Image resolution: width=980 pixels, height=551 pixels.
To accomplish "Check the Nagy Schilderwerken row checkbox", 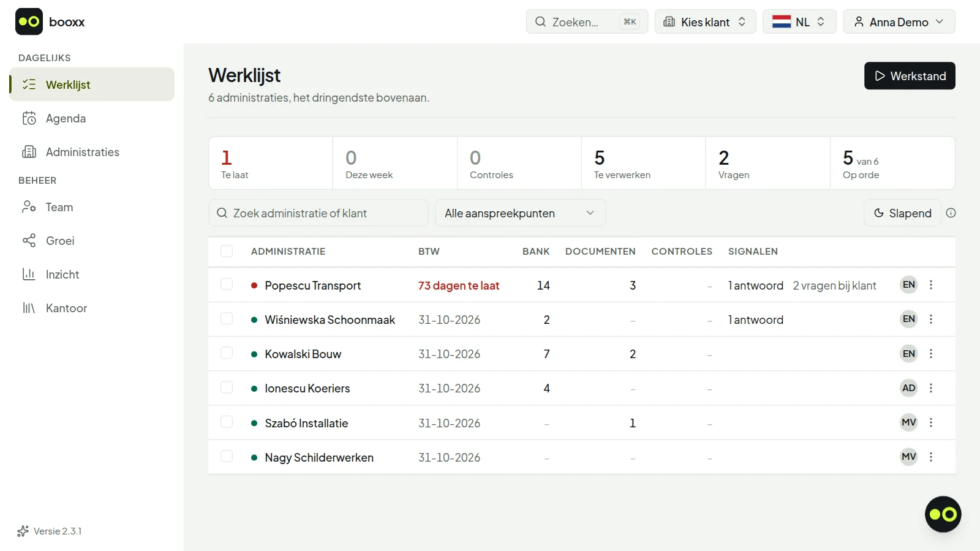I will tap(227, 456).
